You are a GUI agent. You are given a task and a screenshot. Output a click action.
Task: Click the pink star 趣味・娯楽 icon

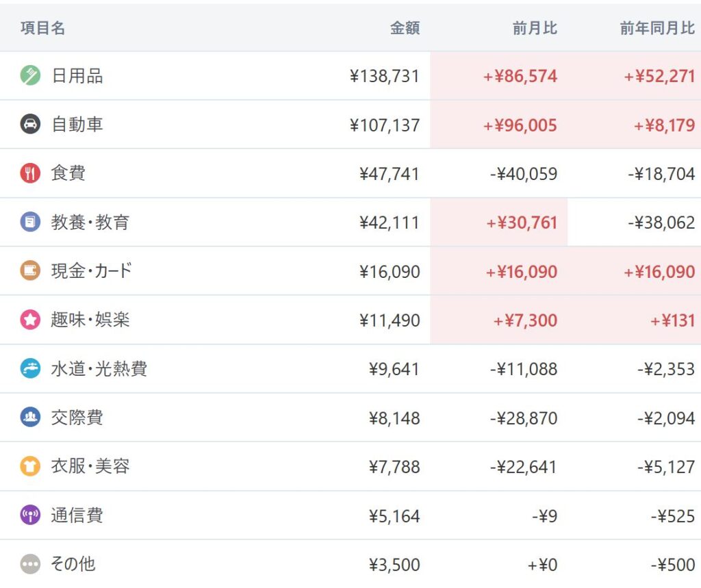pyautogui.click(x=30, y=320)
